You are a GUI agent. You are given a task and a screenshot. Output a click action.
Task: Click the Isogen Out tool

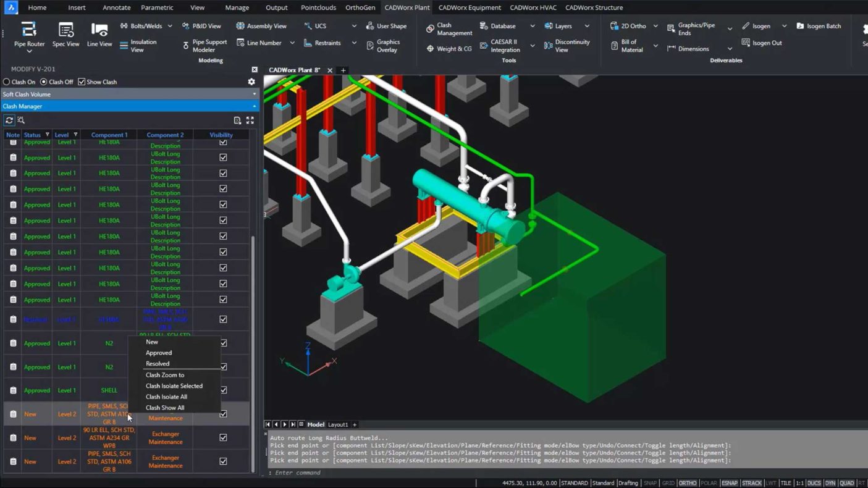762,43
